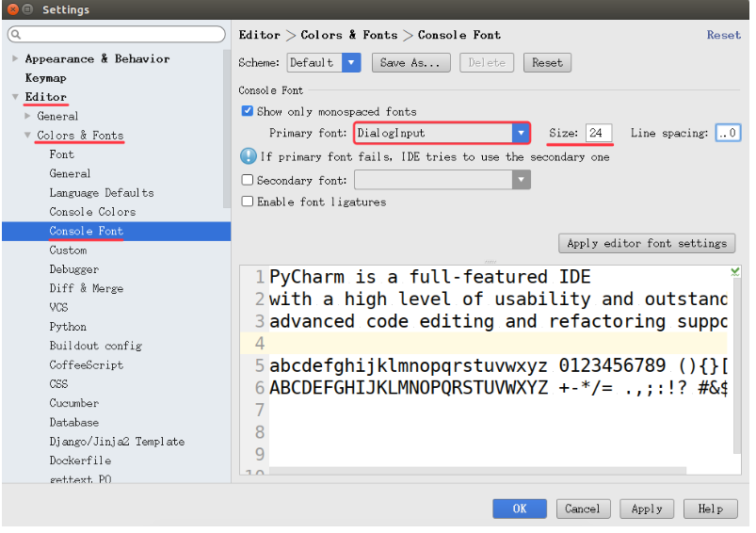Screen dimensions: 756x533
Task: Open the Primary font DialogInput dropdown
Action: [x=521, y=133]
